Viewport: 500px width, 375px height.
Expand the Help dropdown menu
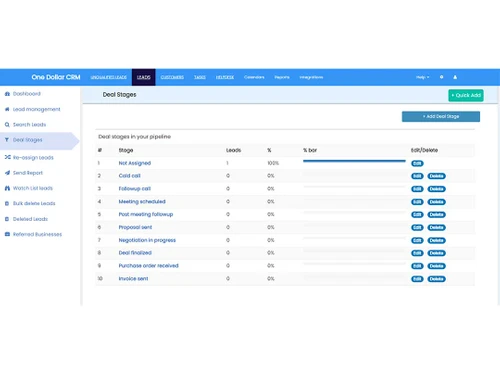[422, 77]
